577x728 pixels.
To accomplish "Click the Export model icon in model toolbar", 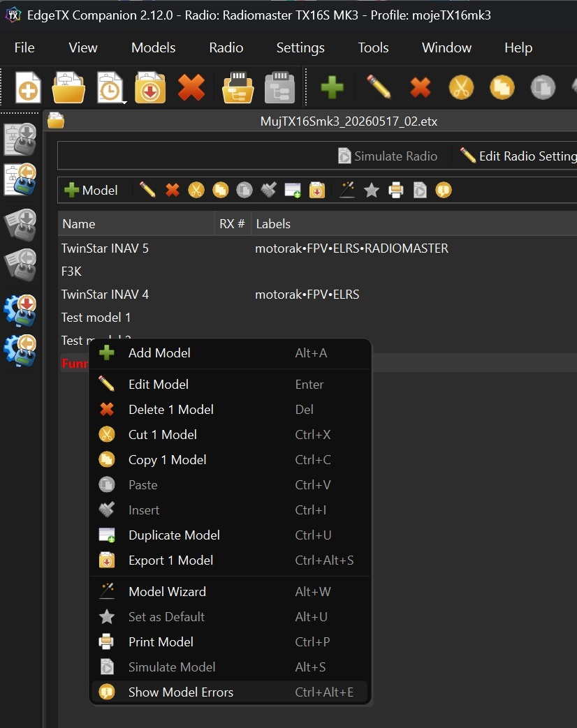I will click(317, 190).
